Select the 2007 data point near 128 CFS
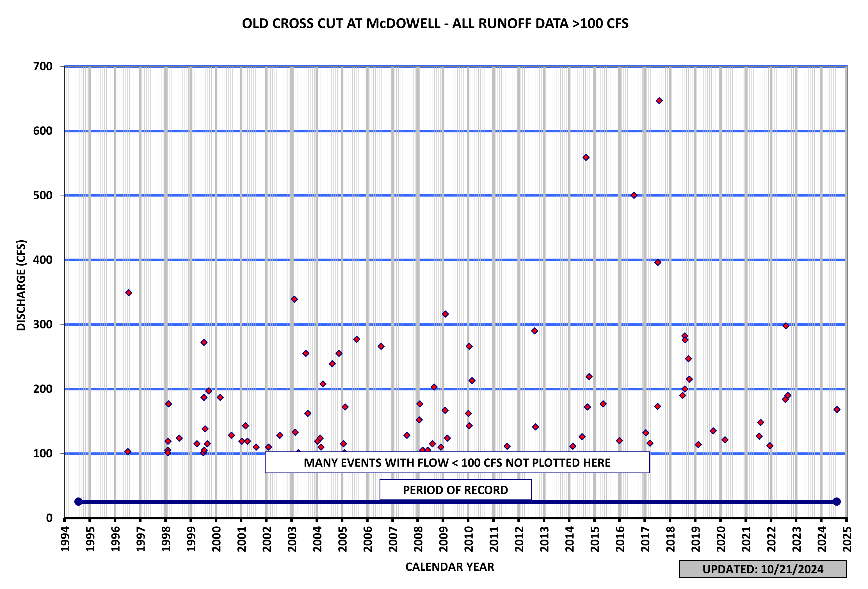Image resolution: width=868 pixels, height=589 pixels. [407, 435]
